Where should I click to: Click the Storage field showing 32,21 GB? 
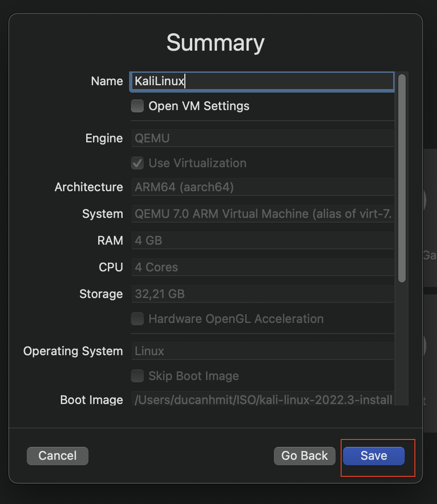point(262,294)
